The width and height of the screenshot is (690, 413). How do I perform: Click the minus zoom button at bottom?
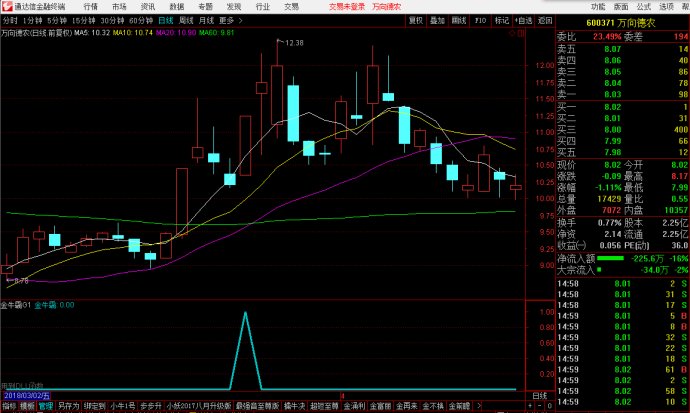(x=540, y=406)
